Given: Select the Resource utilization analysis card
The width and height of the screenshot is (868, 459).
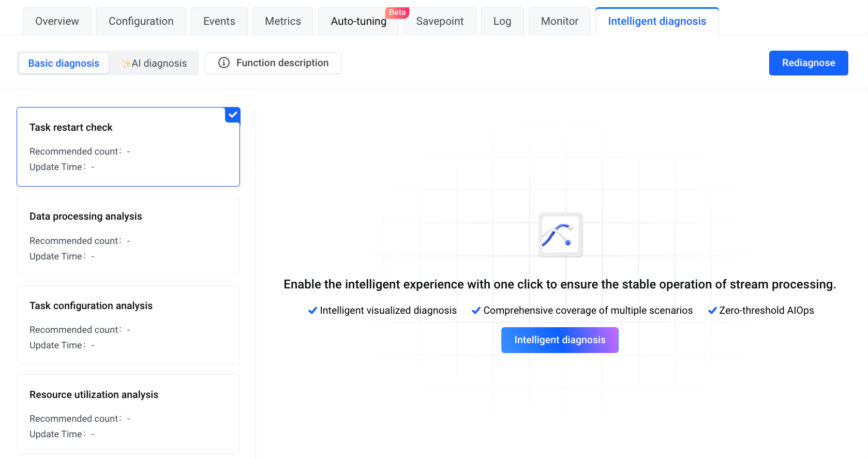Looking at the screenshot, I should click(x=128, y=414).
